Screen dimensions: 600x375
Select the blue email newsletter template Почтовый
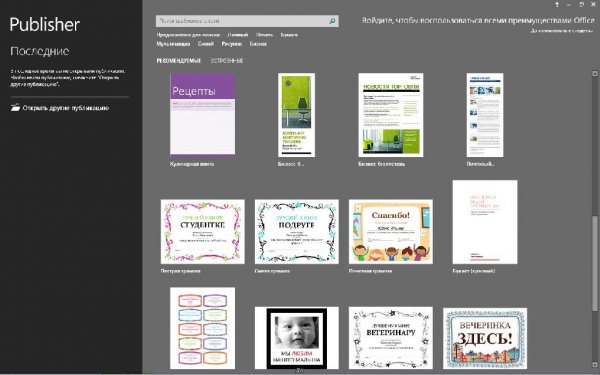click(x=485, y=115)
